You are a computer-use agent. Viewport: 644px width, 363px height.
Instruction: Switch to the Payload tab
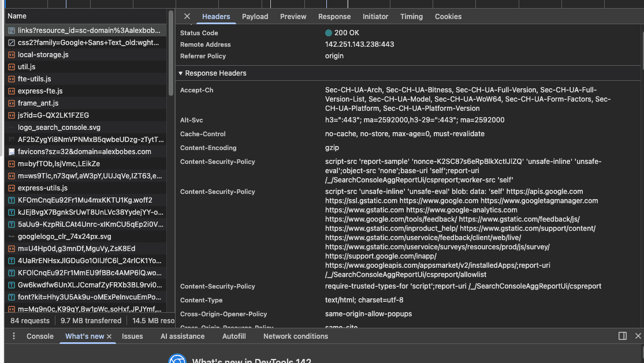tap(255, 17)
